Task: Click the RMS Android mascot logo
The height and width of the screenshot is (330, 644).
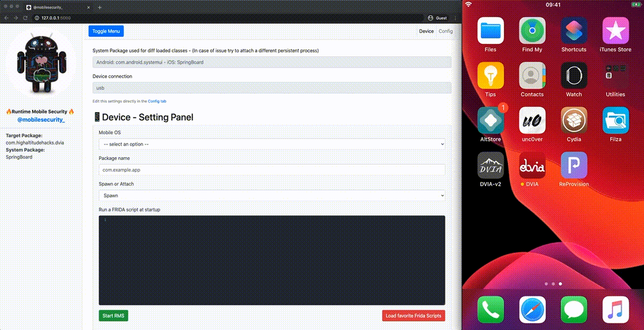Action: click(x=41, y=62)
